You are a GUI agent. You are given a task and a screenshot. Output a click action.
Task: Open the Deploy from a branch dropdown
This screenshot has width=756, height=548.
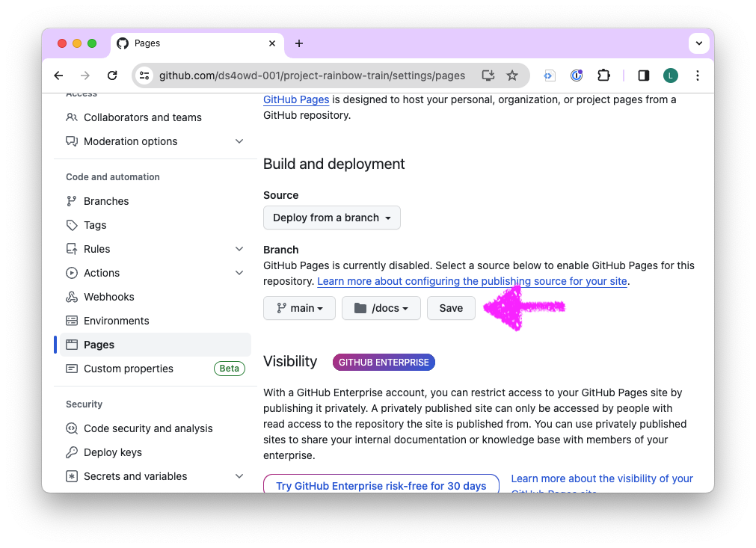[332, 218]
